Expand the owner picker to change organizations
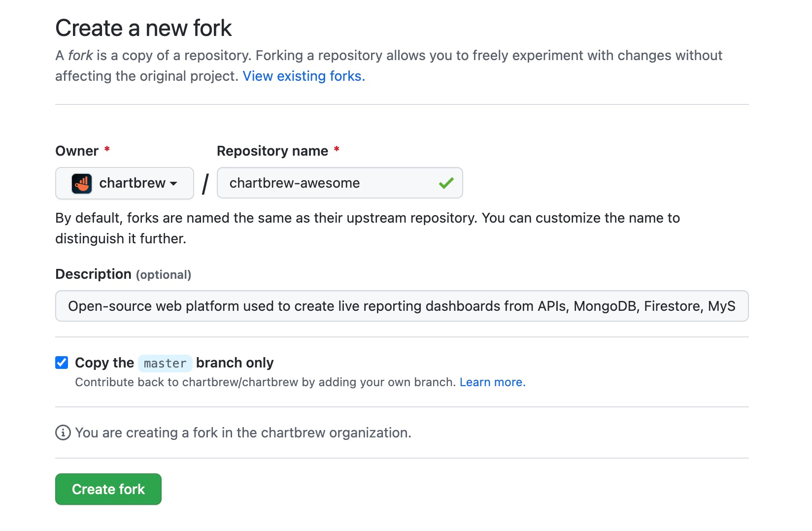Viewport: 812px width, 531px height. point(124,183)
